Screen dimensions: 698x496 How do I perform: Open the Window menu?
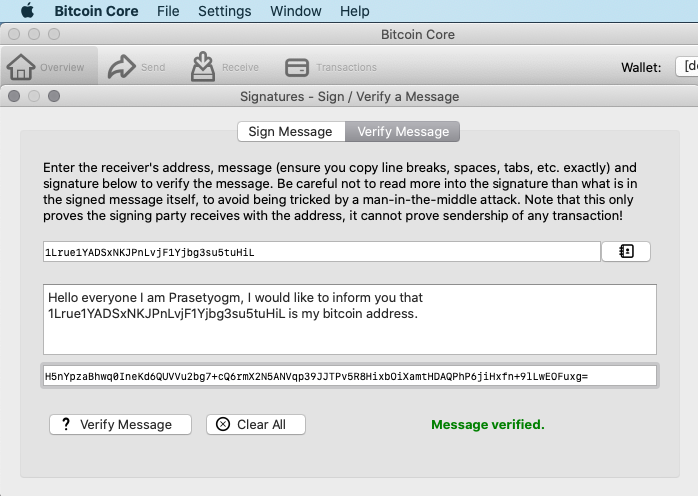tap(296, 11)
